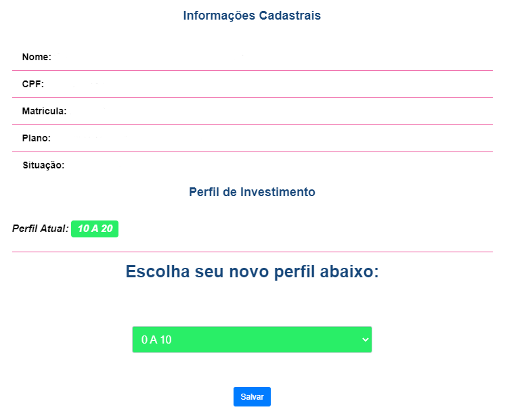Screen dimensions: 505x420
Task: Click the Matricula label
Action: pos(44,111)
